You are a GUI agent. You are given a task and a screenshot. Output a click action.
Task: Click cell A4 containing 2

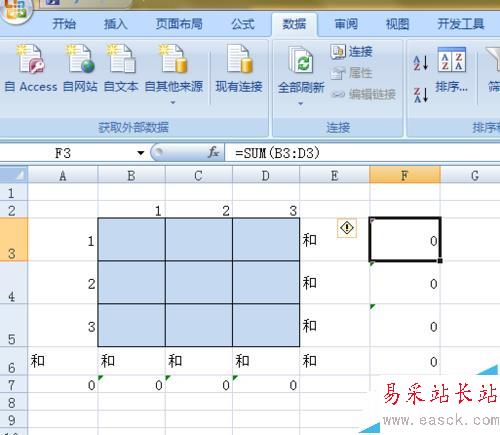[x=63, y=282]
